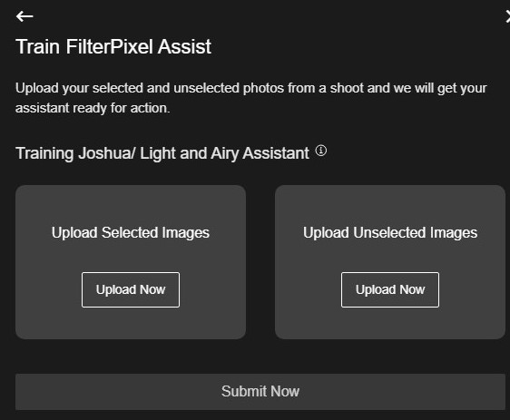510x420 pixels.
Task: Click empty space at the bottom of the unselected images card
Action: (x=390, y=324)
